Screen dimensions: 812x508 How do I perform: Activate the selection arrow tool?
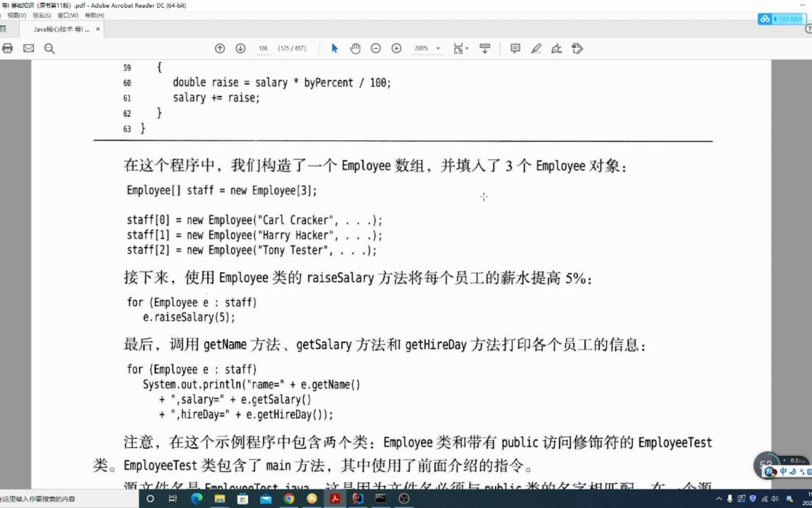coord(335,48)
